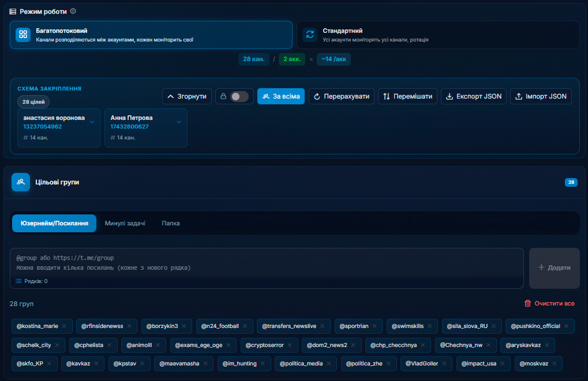Open the Минулі задачі tab
This screenshot has height=381, width=588.
125,223
